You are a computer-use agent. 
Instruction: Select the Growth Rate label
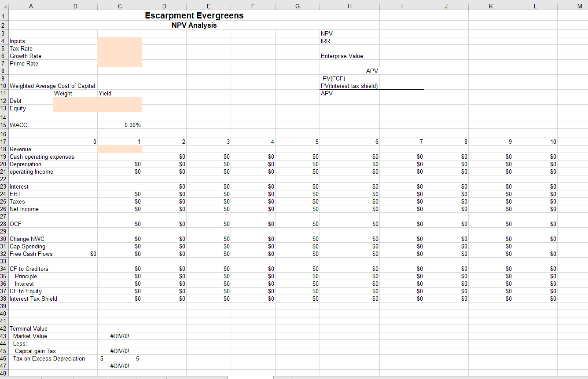pos(26,56)
